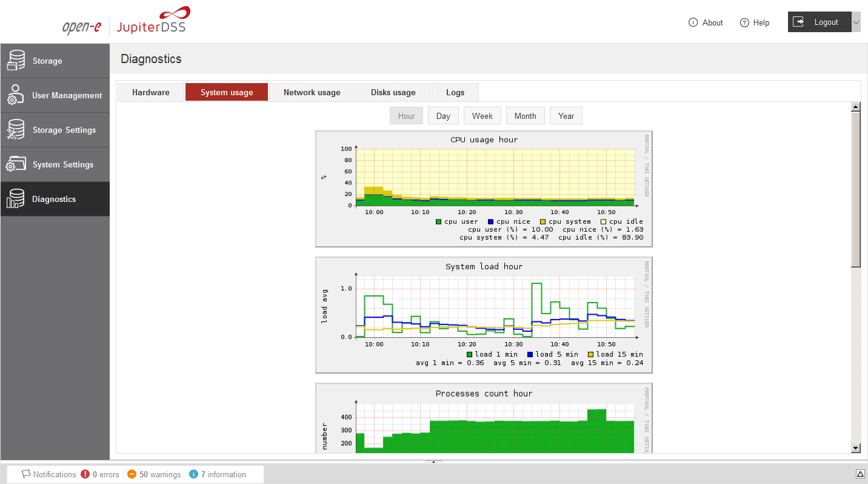Click 'avg 15 min = 0.24' value
Viewport: 868px width, 484px height.
607,363
